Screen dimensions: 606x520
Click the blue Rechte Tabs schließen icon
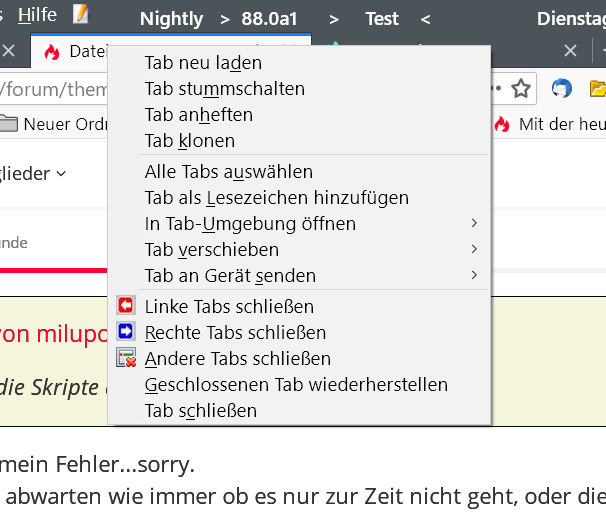126,332
